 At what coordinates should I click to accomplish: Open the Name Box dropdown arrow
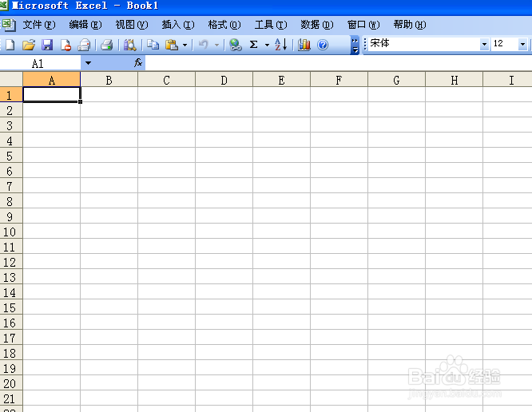pyautogui.click(x=88, y=63)
